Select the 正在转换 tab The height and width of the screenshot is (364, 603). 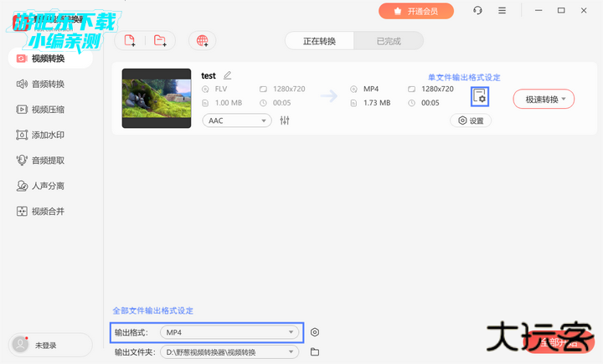[x=319, y=41]
